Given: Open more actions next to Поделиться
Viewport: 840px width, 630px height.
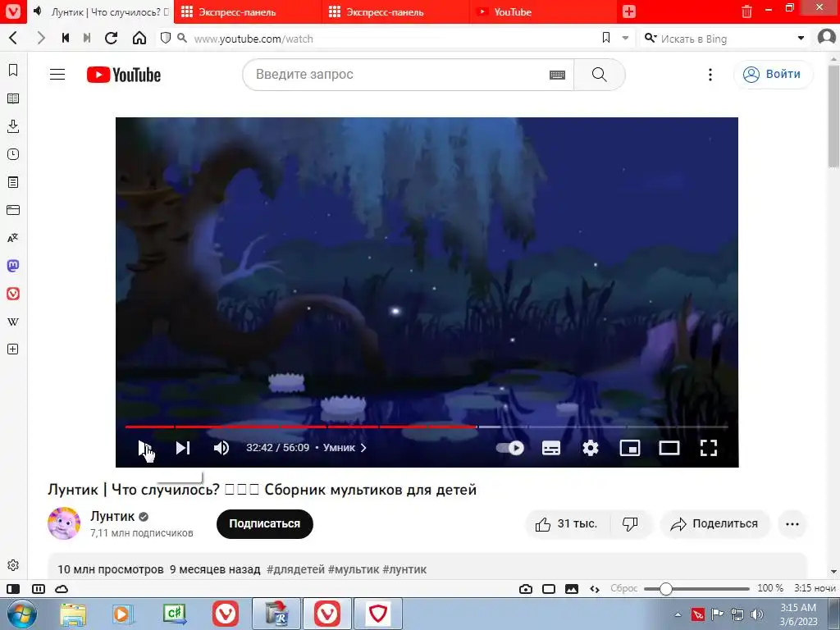Looking at the screenshot, I should pos(792,524).
